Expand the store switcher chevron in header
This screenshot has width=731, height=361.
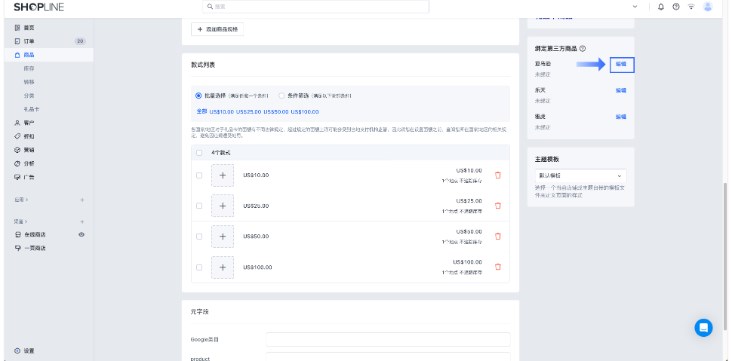click(635, 7)
